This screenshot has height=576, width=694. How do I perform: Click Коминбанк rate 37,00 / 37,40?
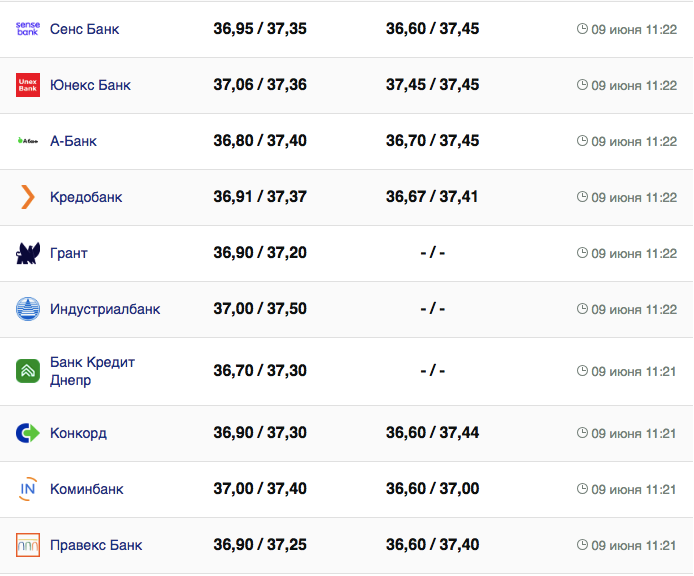tap(260, 489)
